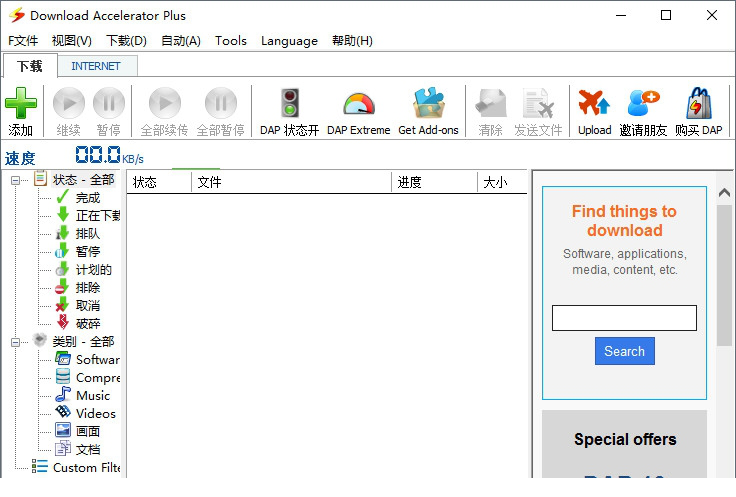Sort by 进度 column header
The width and height of the screenshot is (736, 497).
[x=434, y=182]
